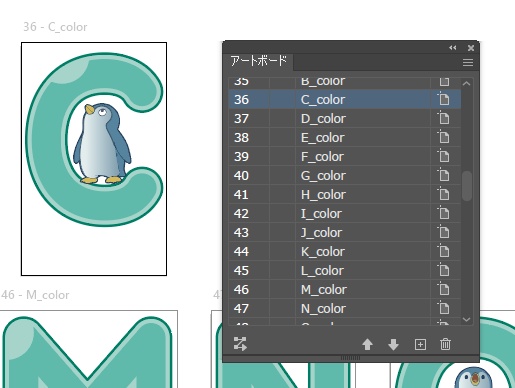515x388 pixels.
Task: Open artboard options icon for N_color
Action: coord(444,308)
